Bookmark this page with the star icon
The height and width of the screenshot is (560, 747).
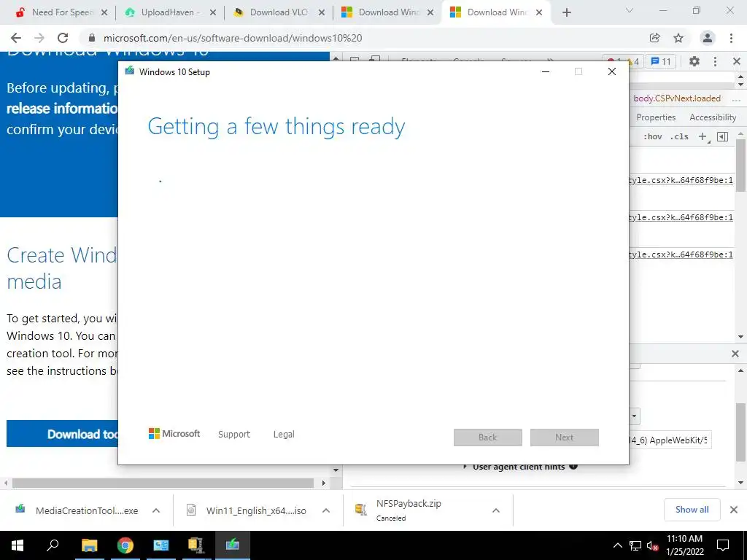678,38
